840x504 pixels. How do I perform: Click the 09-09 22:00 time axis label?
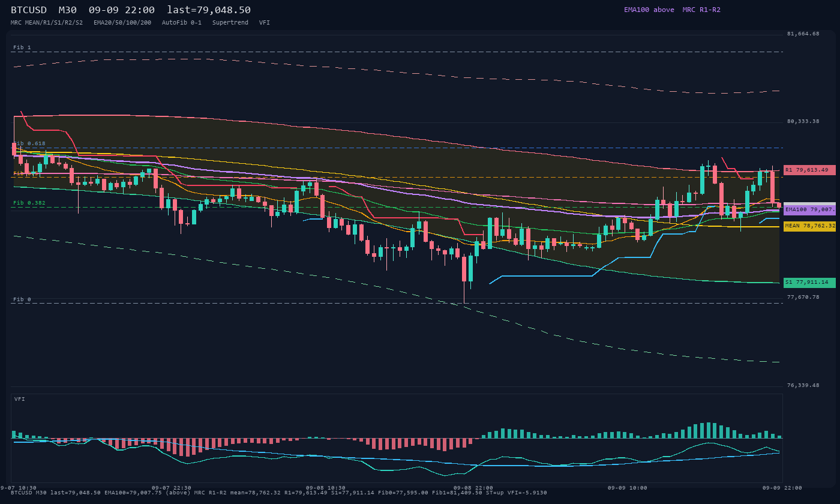pyautogui.click(x=782, y=488)
